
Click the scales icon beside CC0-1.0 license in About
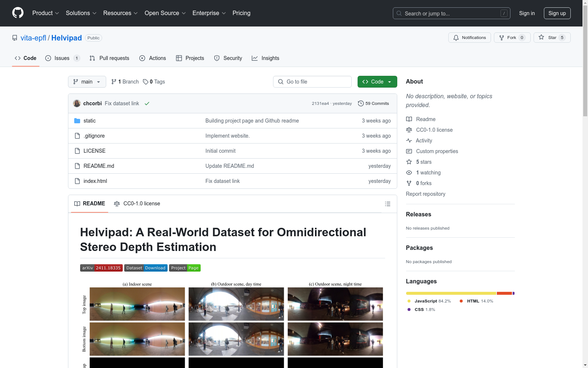click(409, 130)
